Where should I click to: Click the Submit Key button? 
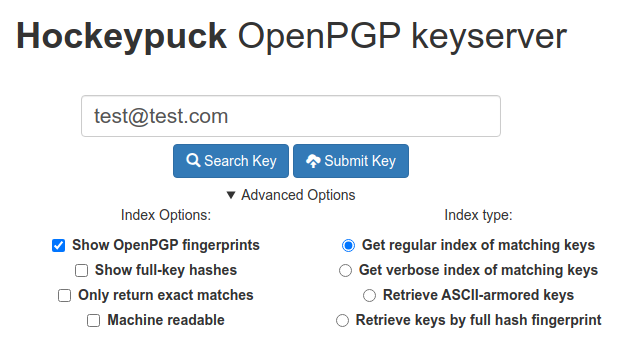(351, 161)
